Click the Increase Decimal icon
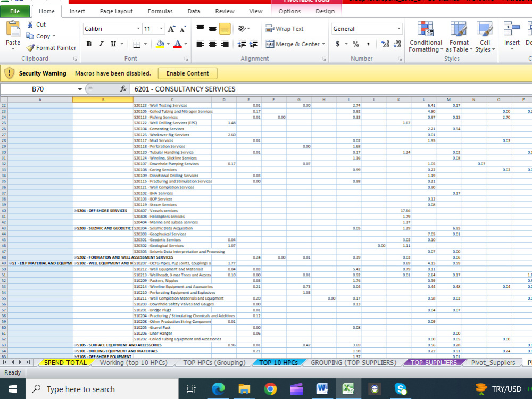The image size is (532, 399). coord(385,44)
